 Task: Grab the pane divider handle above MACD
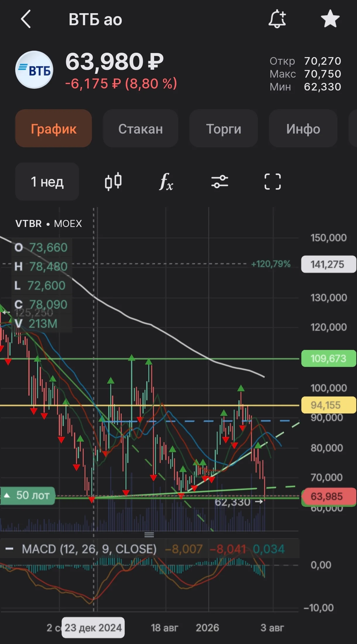pyautogui.click(x=149, y=535)
